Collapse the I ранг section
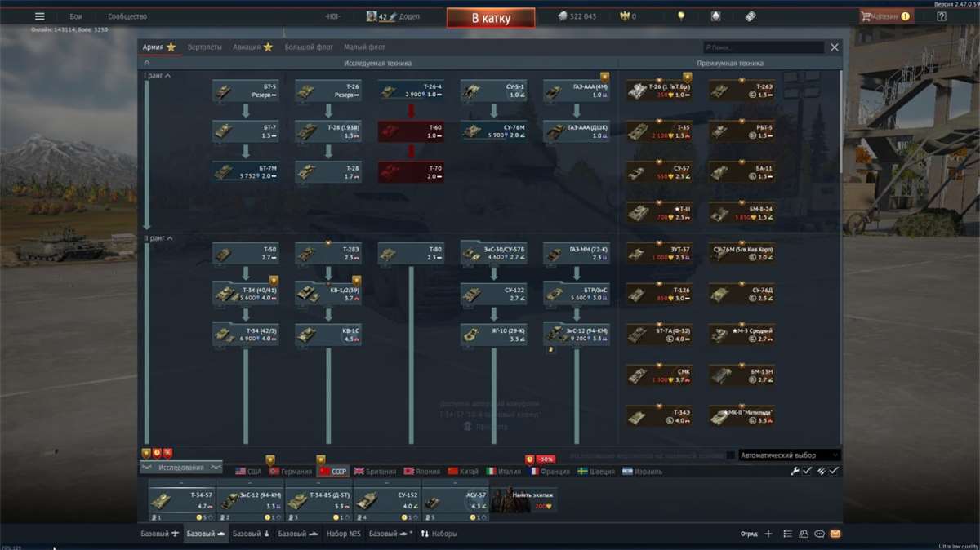The image size is (980, 550). click(157, 76)
